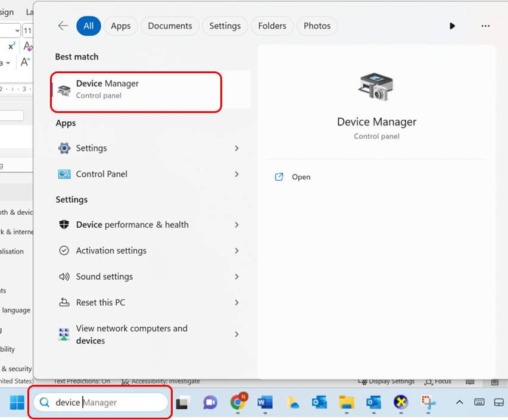508x420 pixels.
Task: Expand the Settings app result chevron
Action: click(236, 148)
